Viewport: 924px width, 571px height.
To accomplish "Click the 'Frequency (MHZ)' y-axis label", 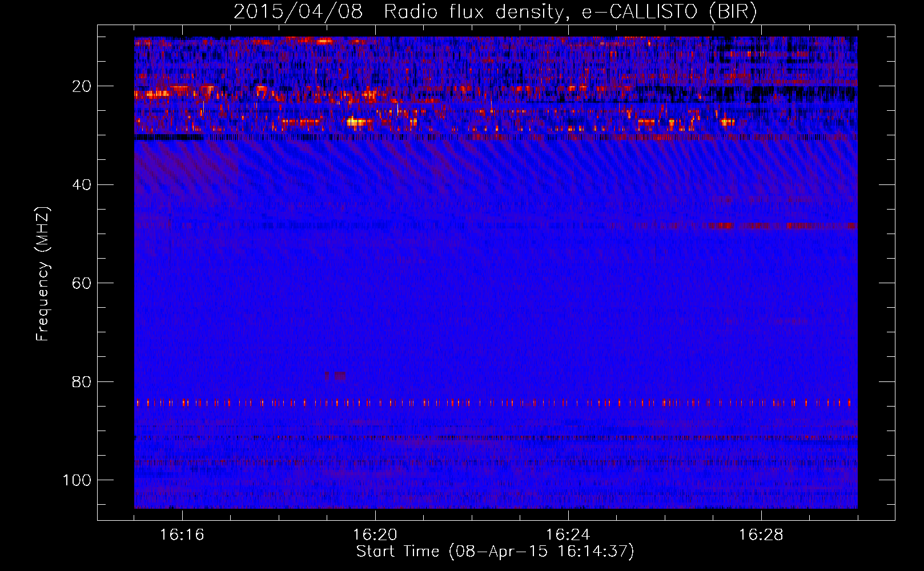I will pyautogui.click(x=43, y=274).
